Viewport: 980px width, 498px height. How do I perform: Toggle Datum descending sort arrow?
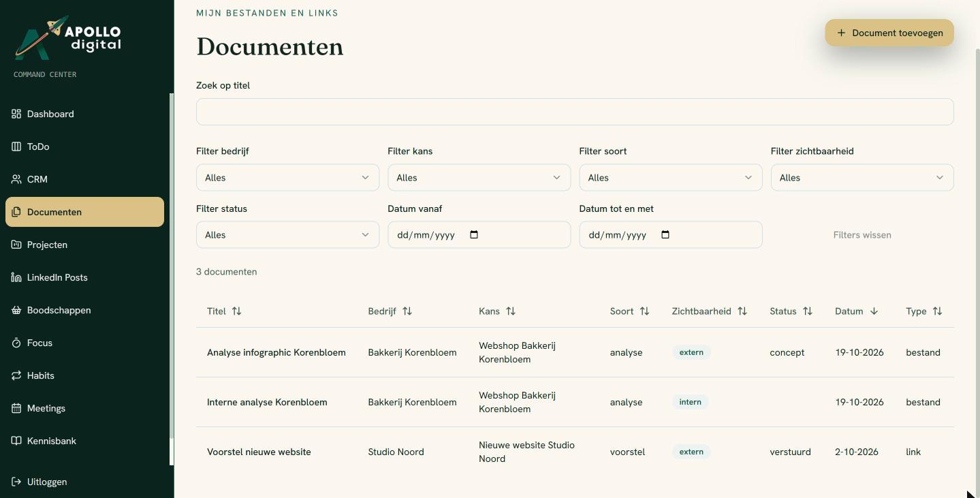[x=874, y=311]
